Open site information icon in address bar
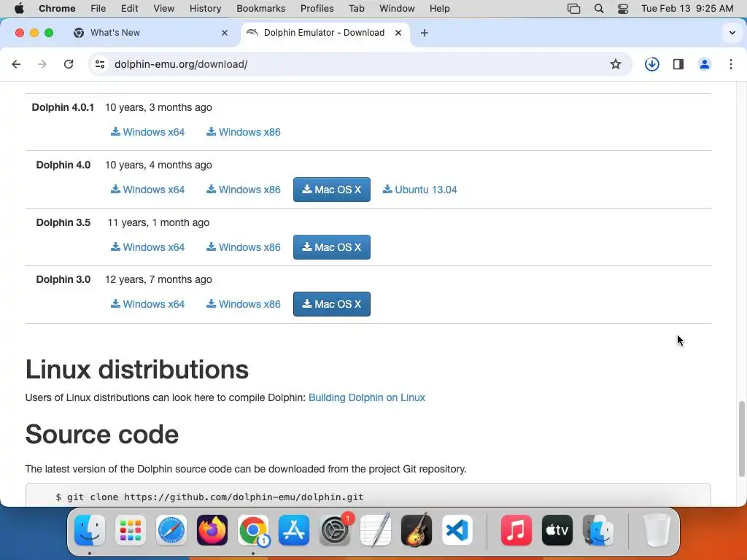This screenshot has width=747, height=560. (99, 64)
